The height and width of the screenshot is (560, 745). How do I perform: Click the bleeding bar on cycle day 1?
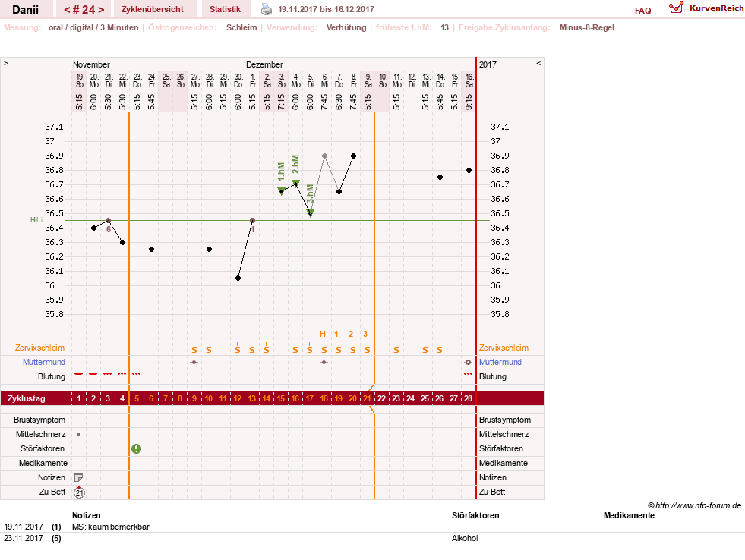79,374
